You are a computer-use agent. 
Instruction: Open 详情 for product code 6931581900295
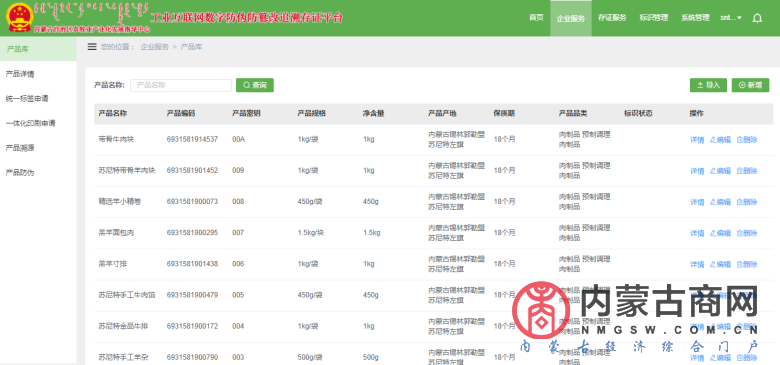click(x=697, y=233)
